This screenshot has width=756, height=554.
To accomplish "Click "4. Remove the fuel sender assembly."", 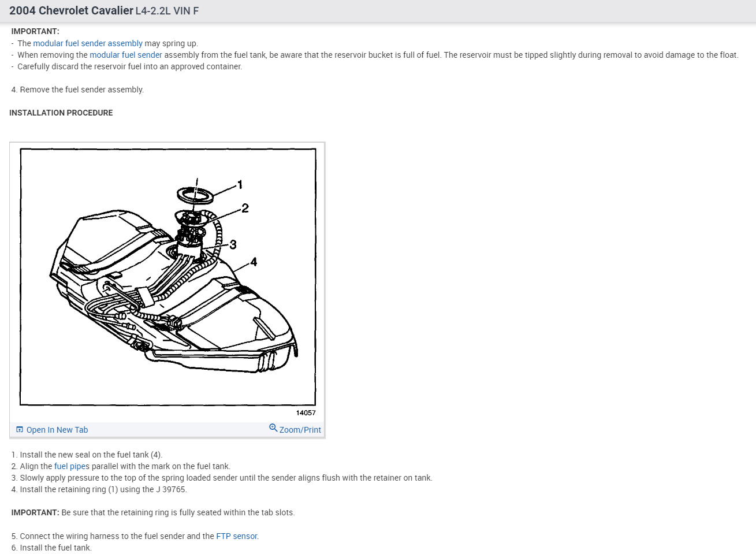I will [77, 90].
